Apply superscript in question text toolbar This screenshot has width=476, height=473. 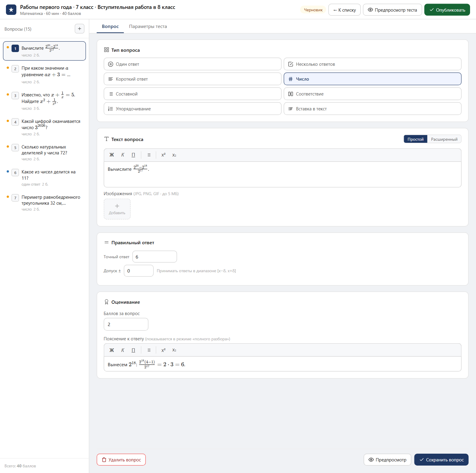tap(163, 155)
